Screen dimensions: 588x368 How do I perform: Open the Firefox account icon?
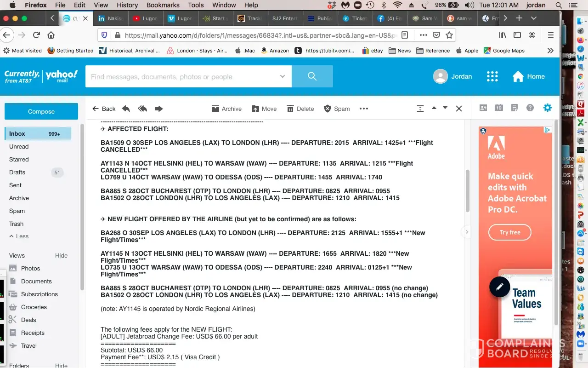click(x=532, y=35)
